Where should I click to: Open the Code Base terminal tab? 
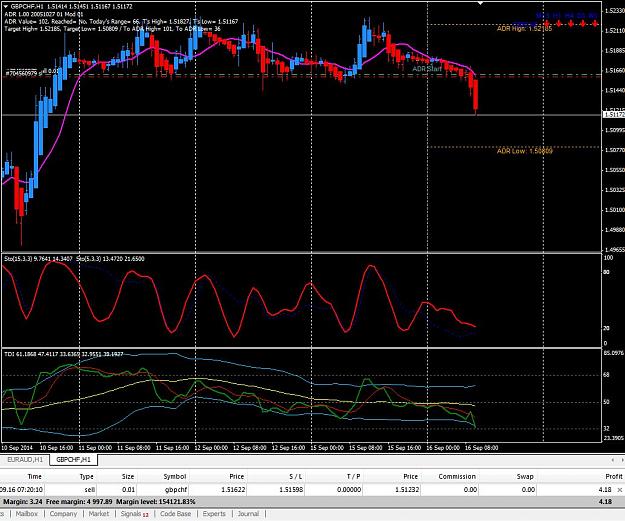point(175,514)
